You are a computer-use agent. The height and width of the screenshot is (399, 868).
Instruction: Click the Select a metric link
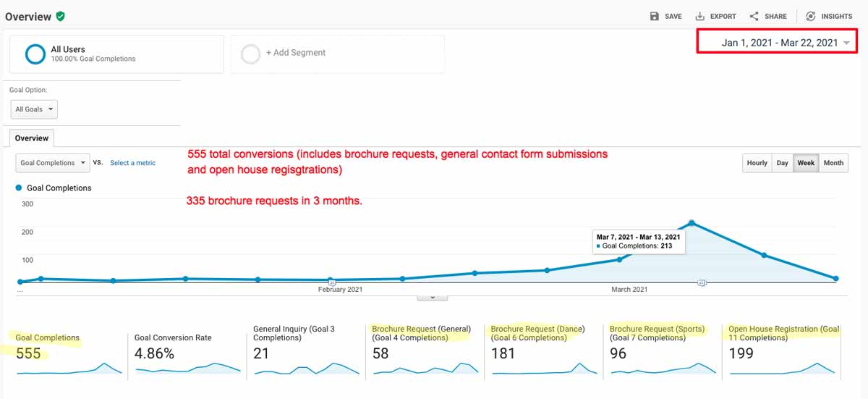(x=132, y=163)
